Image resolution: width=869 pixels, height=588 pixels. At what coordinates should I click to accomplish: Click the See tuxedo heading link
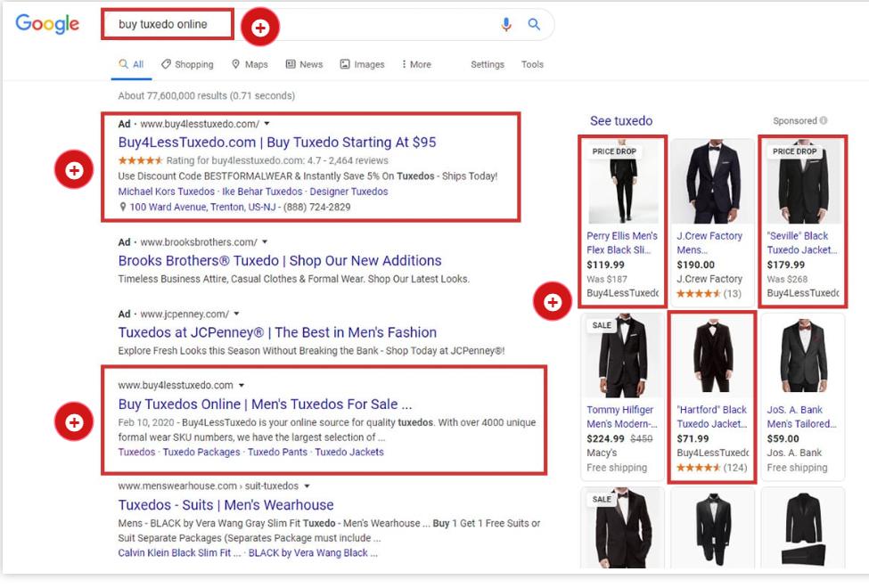620,121
